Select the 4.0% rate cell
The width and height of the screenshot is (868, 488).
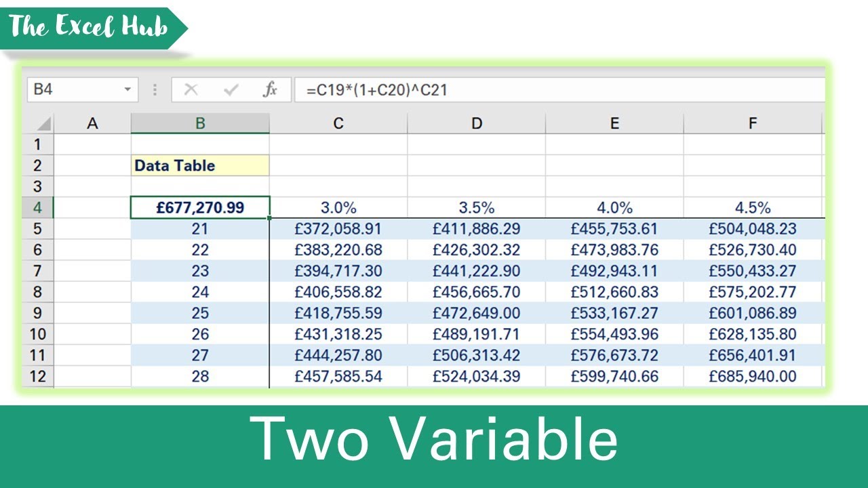(x=614, y=207)
